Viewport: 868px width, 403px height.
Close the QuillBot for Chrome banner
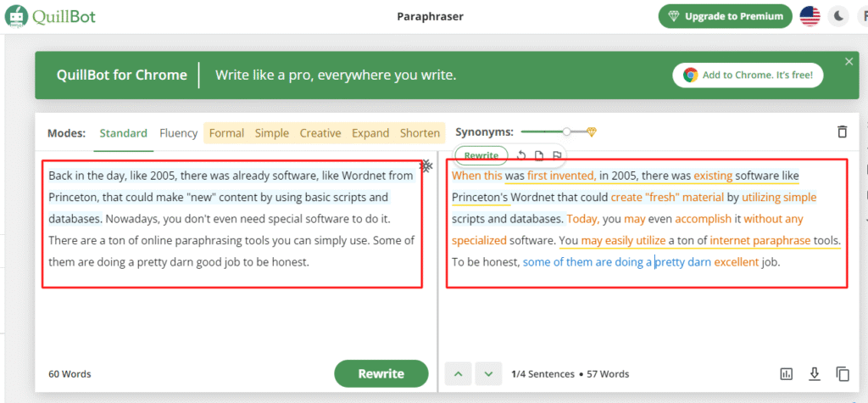tap(849, 62)
